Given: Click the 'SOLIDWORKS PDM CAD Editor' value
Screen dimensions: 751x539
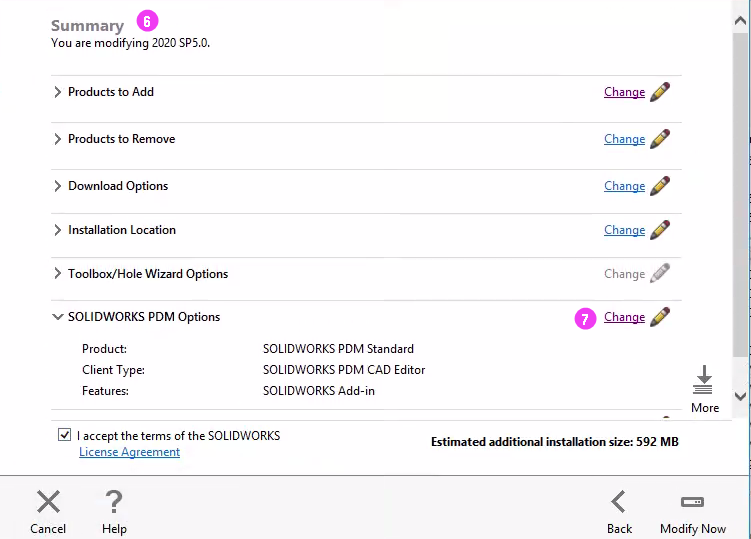Looking at the screenshot, I should (344, 369).
